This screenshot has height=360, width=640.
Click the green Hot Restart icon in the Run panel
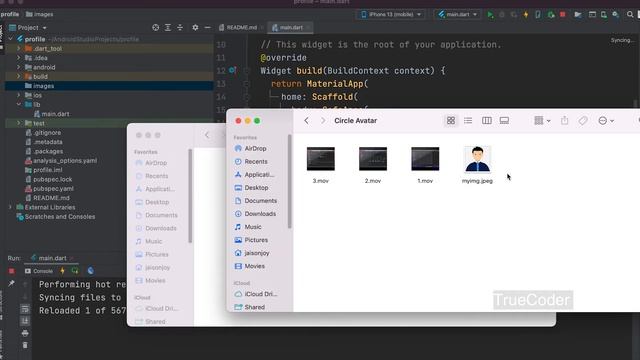coord(75,271)
